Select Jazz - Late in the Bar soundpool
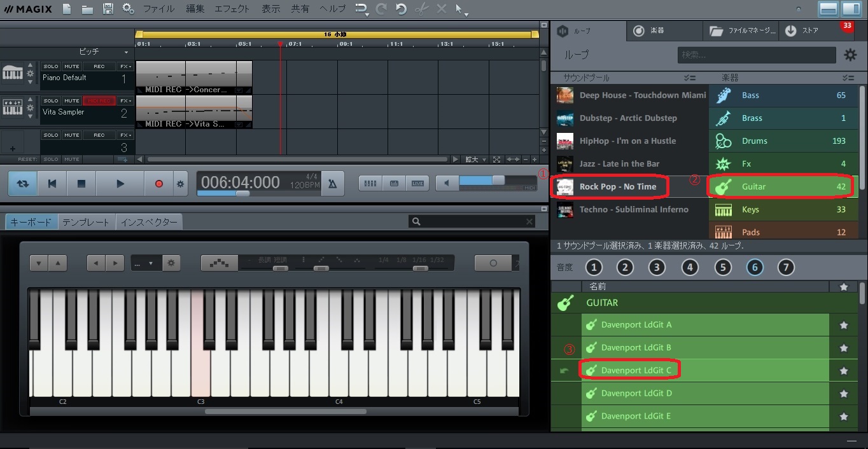868x449 pixels. coord(629,164)
